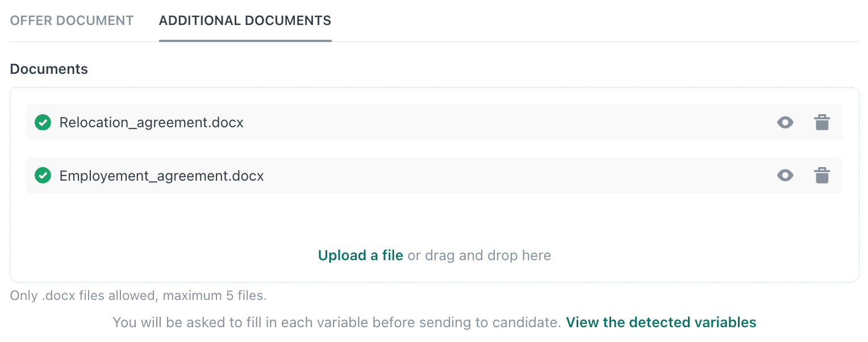This screenshot has height=342, width=868.
Task: Toggle visibility preview for Employement_agreement.docx
Action: [784, 176]
